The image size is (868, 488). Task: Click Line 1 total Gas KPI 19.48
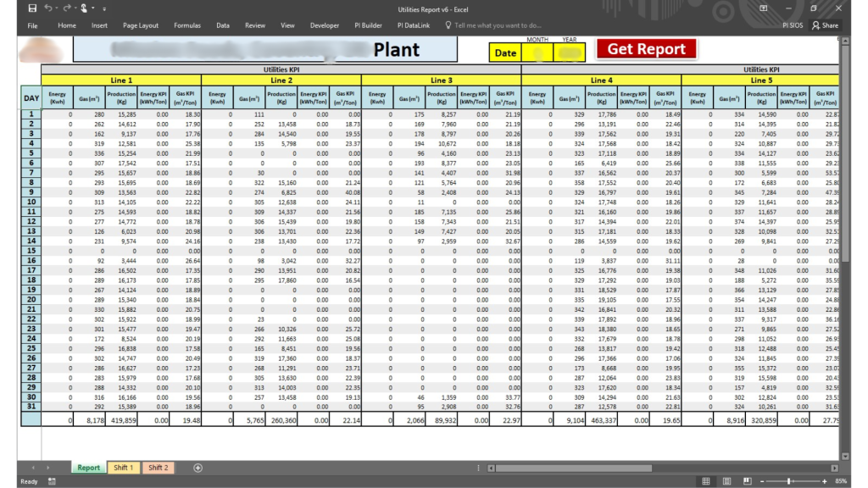[x=186, y=420]
